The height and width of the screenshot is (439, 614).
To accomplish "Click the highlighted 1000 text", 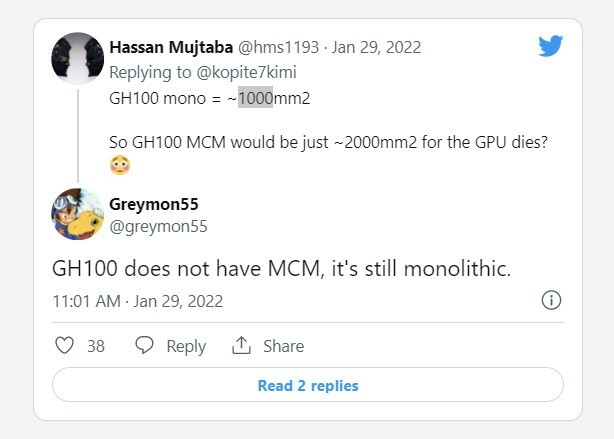I will 255,99.
